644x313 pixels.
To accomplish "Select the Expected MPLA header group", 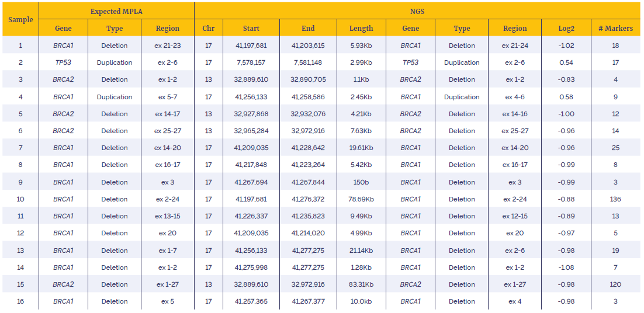I will pyautogui.click(x=117, y=11).
